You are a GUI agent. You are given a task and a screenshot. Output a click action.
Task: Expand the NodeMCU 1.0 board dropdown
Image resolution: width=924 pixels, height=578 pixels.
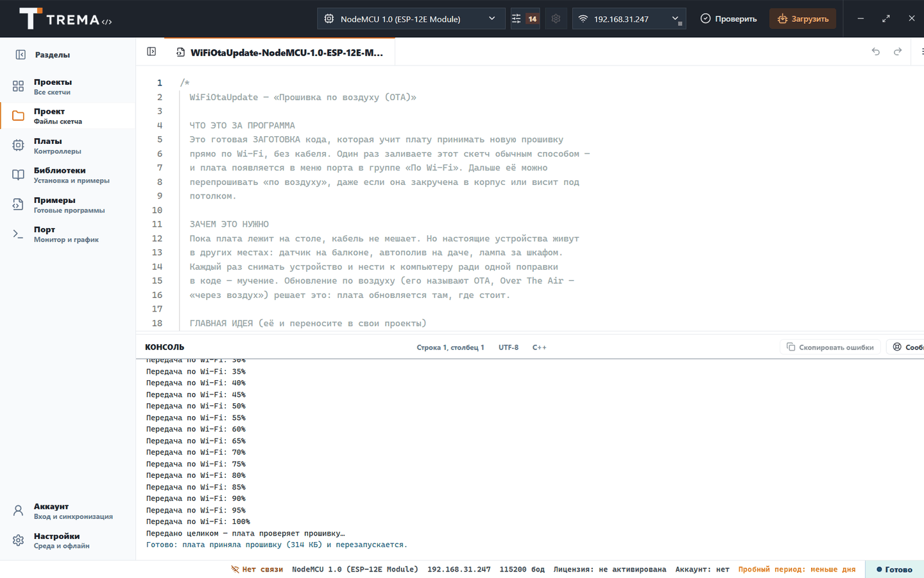pyautogui.click(x=411, y=19)
